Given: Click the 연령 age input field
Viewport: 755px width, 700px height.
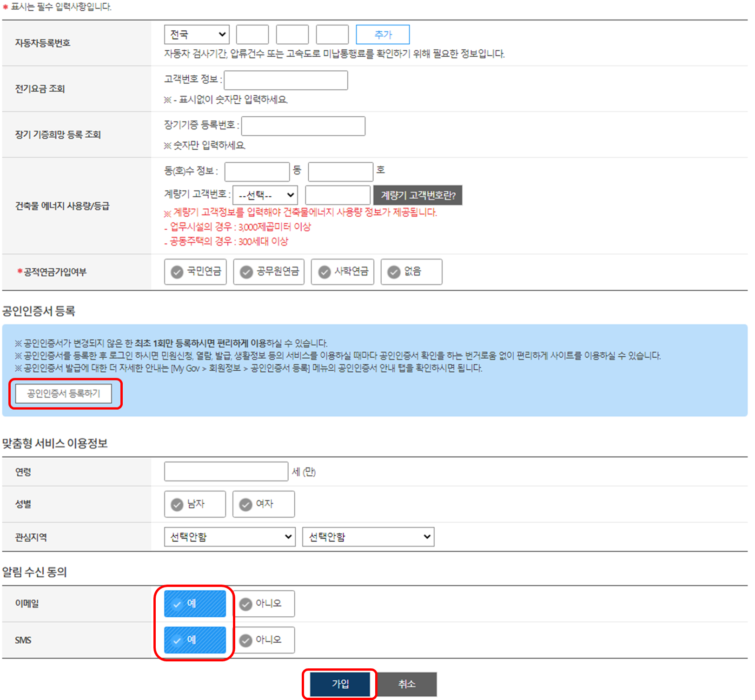Looking at the screenshot, I should point(226,472).
